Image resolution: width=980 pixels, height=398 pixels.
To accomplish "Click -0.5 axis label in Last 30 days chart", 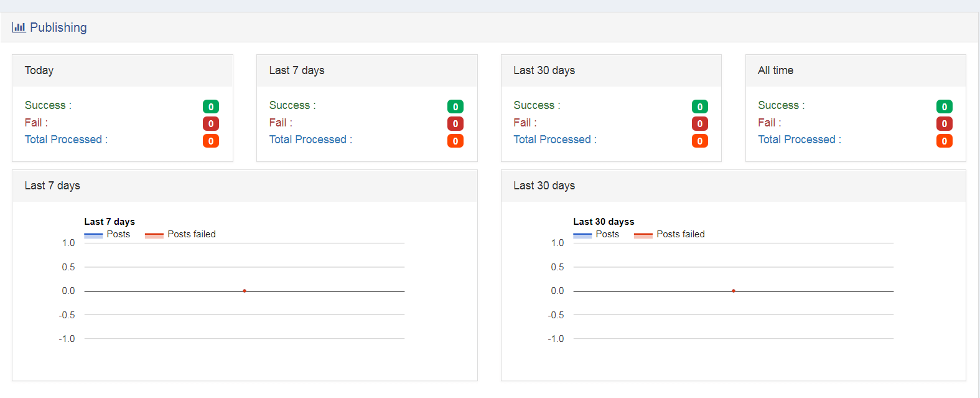I will tap(556, 315).
